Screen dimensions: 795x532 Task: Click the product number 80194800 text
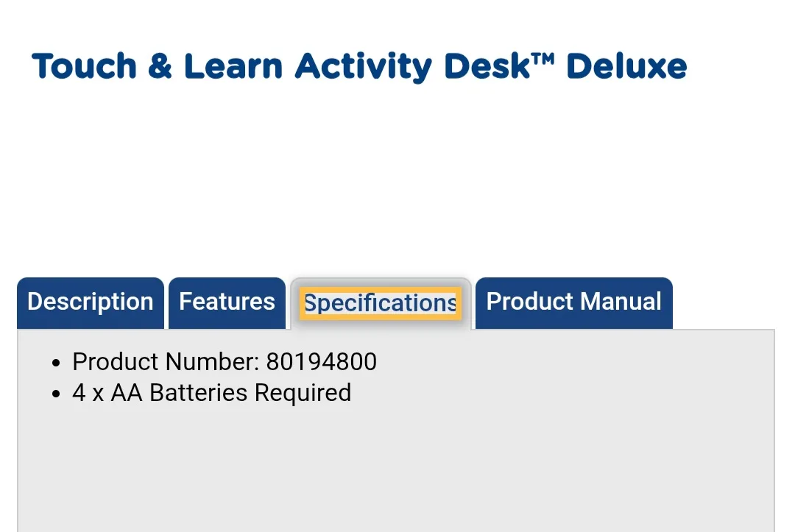tap(320, 361)
